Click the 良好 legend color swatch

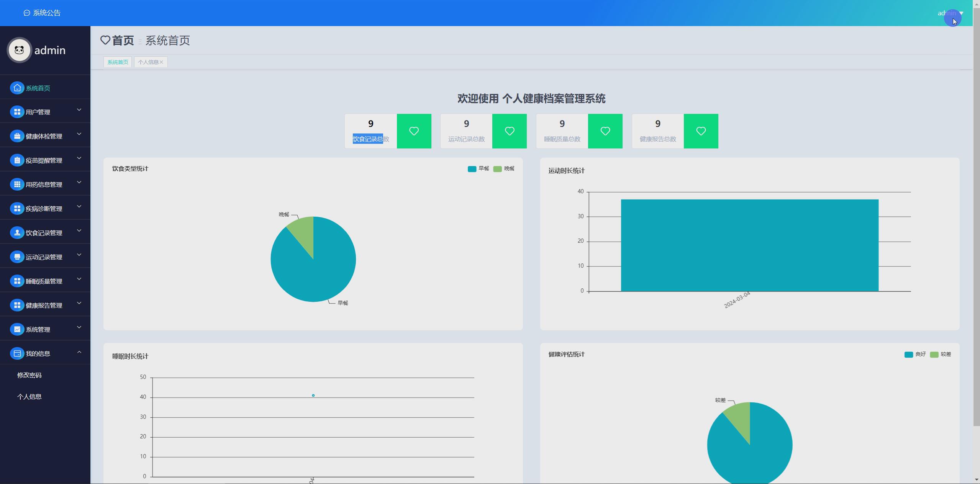(908, 355)
